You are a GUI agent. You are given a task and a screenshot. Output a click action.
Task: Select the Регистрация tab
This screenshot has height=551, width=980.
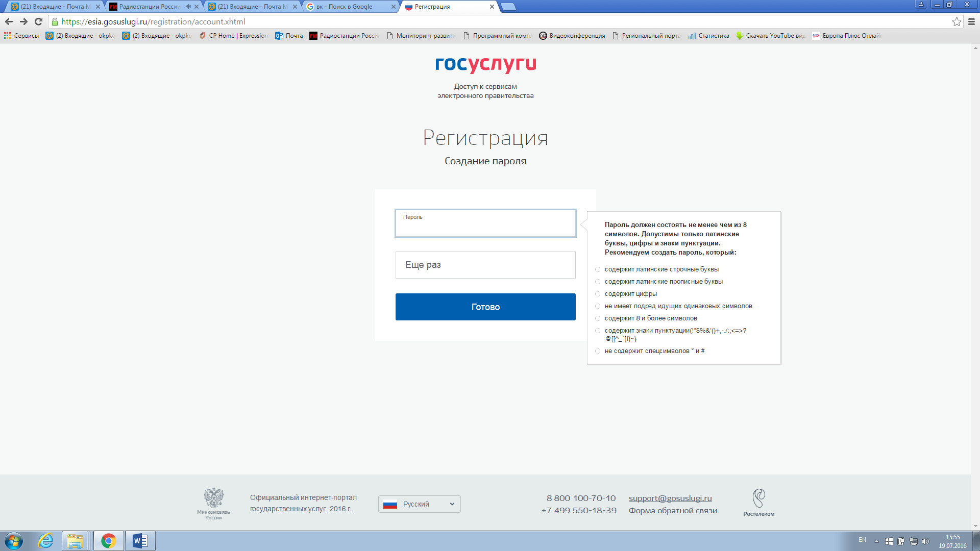click(x=449, y=7)
